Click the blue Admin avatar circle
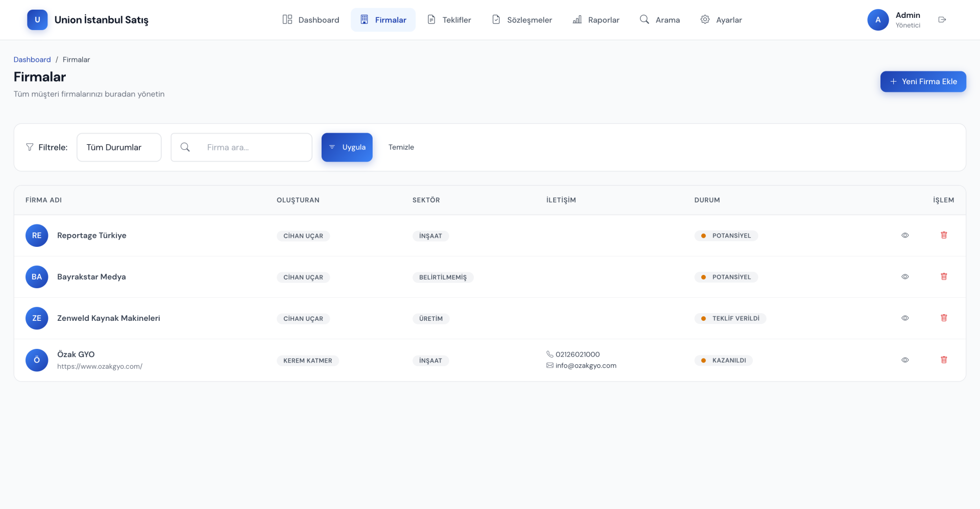Viewport: 980px width, 509px height. [877, 20]
